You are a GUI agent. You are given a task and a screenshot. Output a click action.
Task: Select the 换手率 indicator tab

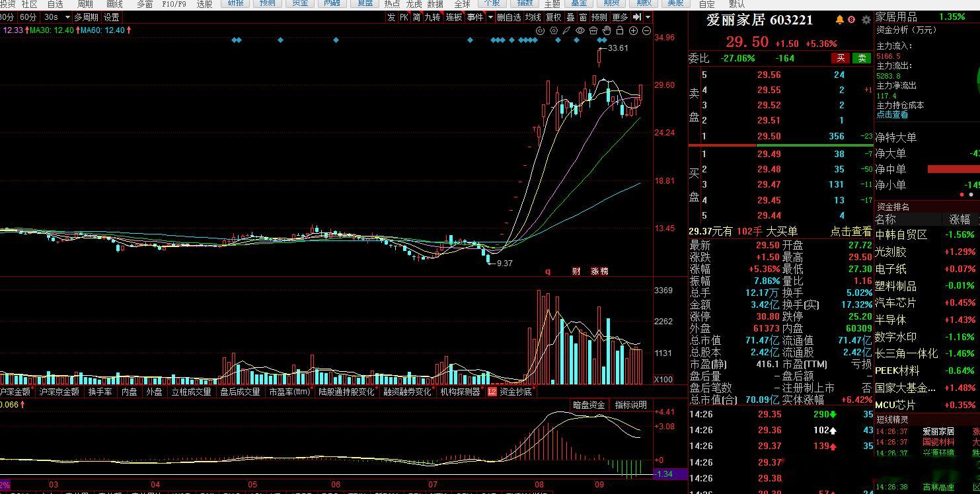(100, 392)
